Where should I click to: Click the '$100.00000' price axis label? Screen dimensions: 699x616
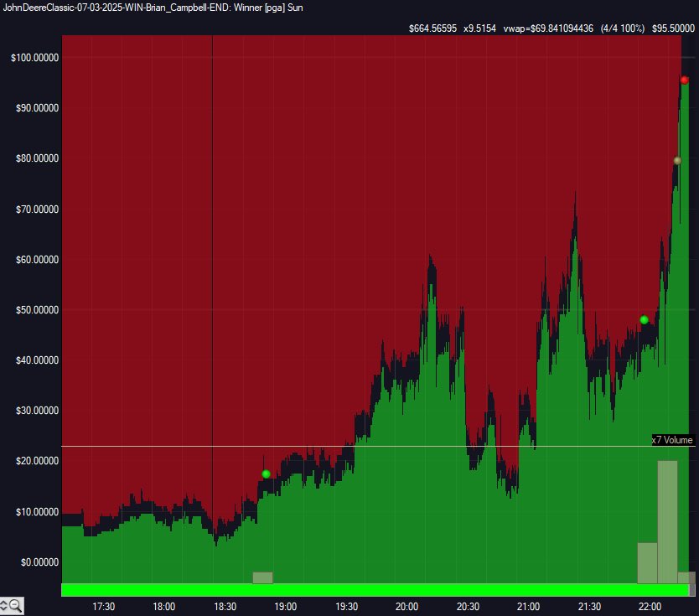[34, 58]
